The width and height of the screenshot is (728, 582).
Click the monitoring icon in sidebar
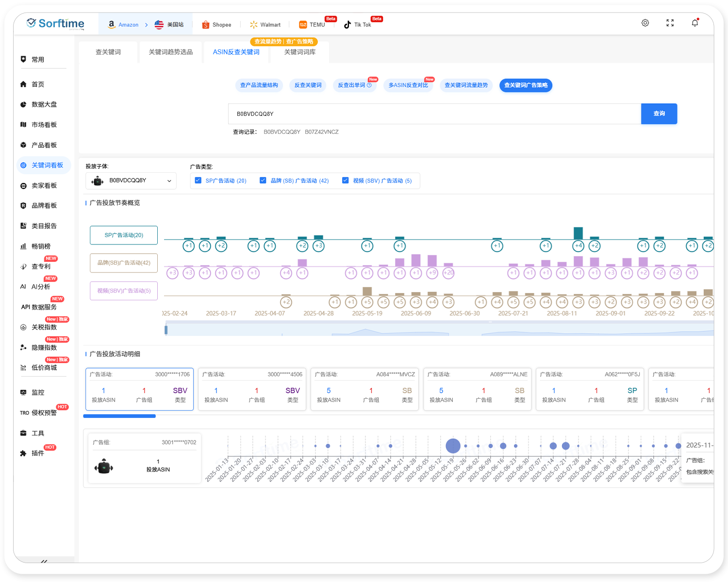(x=23, y=392)
